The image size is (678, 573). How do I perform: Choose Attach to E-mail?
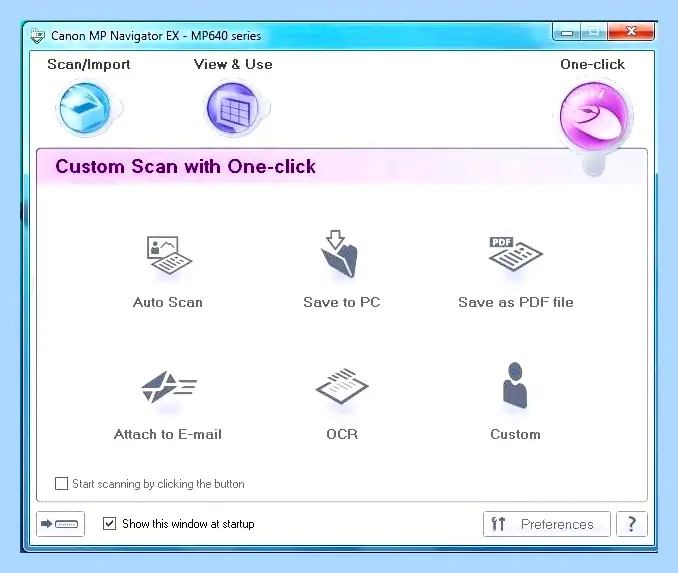[168, 405]
